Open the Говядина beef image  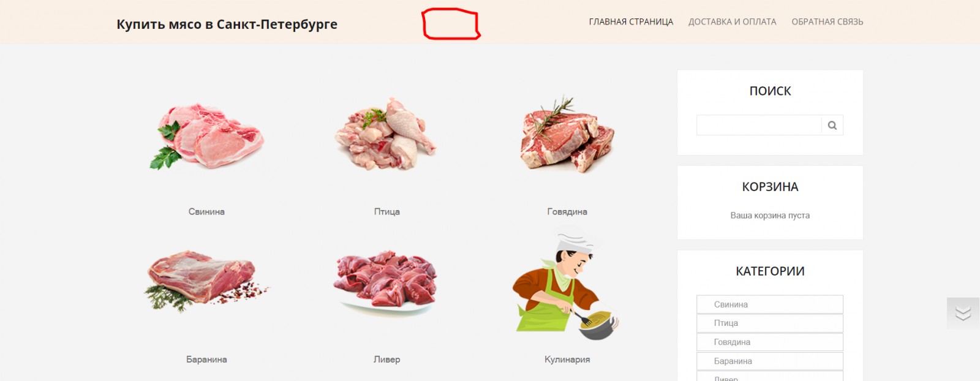coord(567,135)
